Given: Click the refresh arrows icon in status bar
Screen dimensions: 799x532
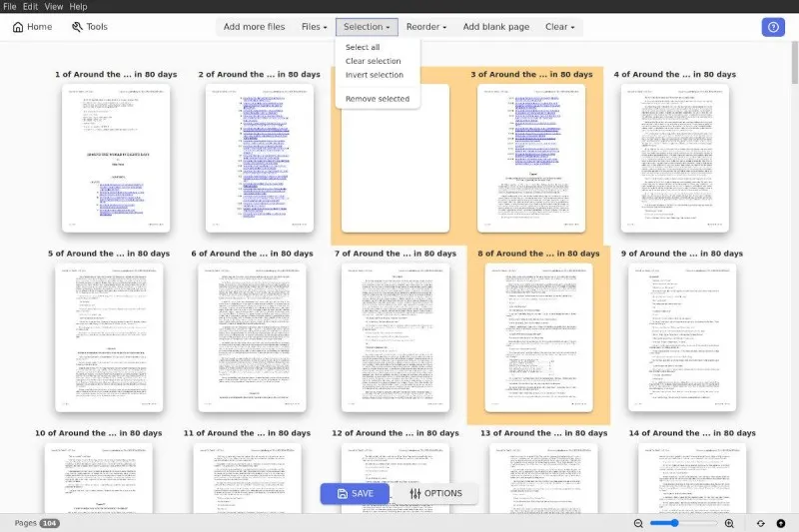Looking at the screenshot, I should coord(761,523).
